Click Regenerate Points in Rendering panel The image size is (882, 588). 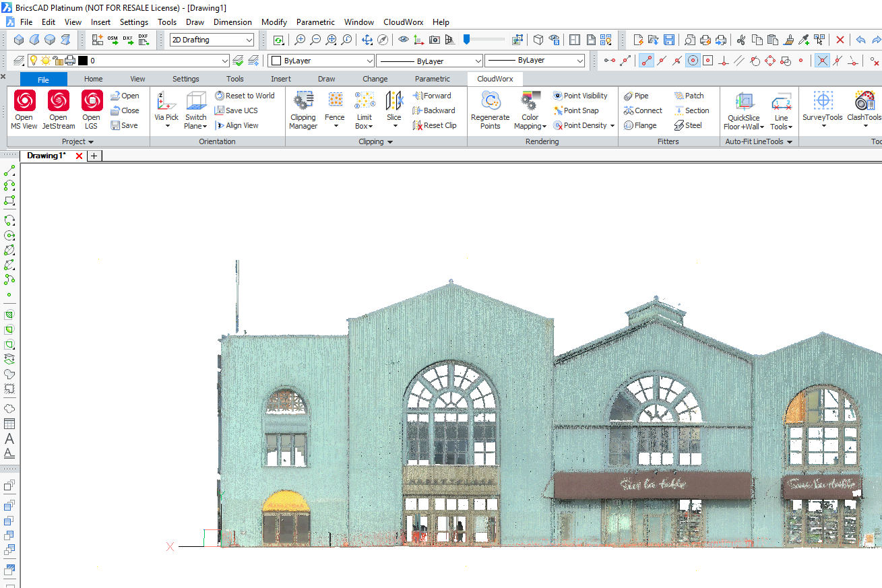coord(491,111)
